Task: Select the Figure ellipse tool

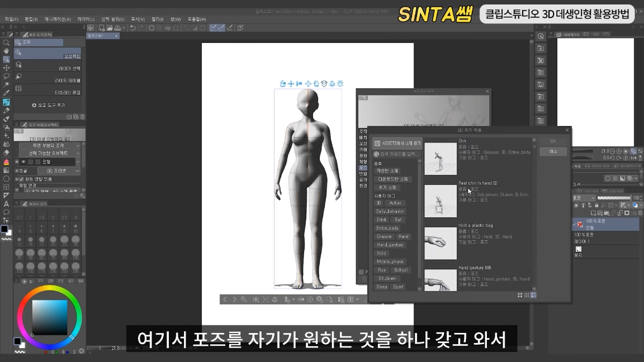Action: pos(6,179)
